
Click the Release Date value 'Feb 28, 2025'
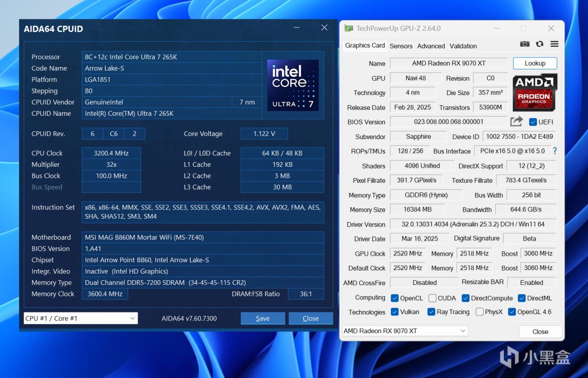point(413,107)
